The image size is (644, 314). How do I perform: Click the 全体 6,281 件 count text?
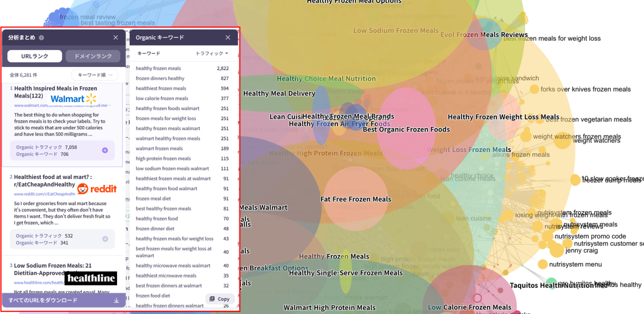click(24, 75)
